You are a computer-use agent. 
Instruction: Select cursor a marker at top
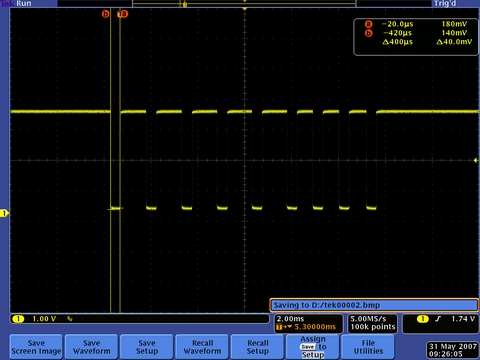pyautogui.click(x=123, y=14)
